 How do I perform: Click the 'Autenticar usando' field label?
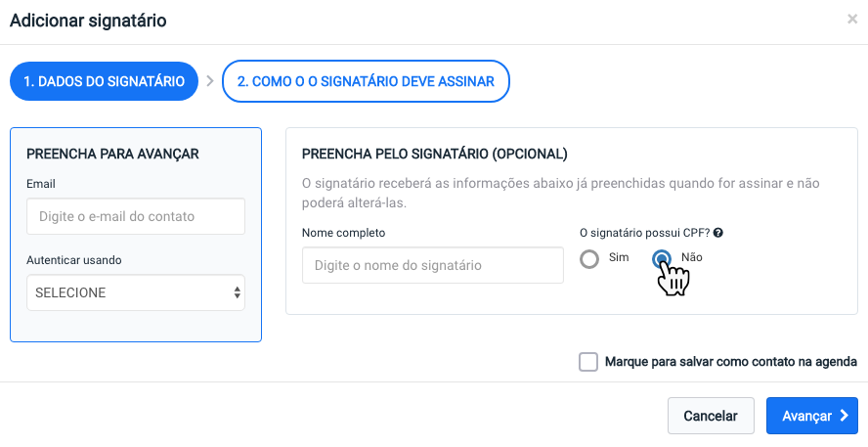[74, 260]
